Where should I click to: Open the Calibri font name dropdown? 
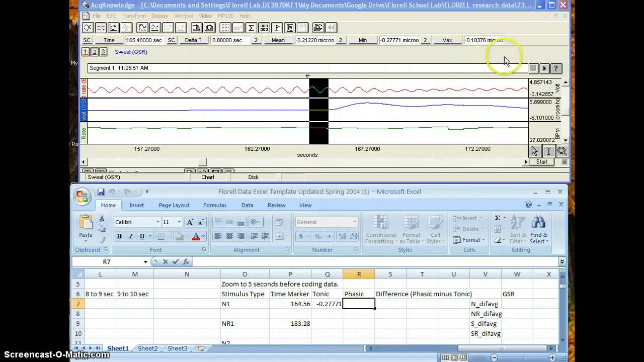157,222
